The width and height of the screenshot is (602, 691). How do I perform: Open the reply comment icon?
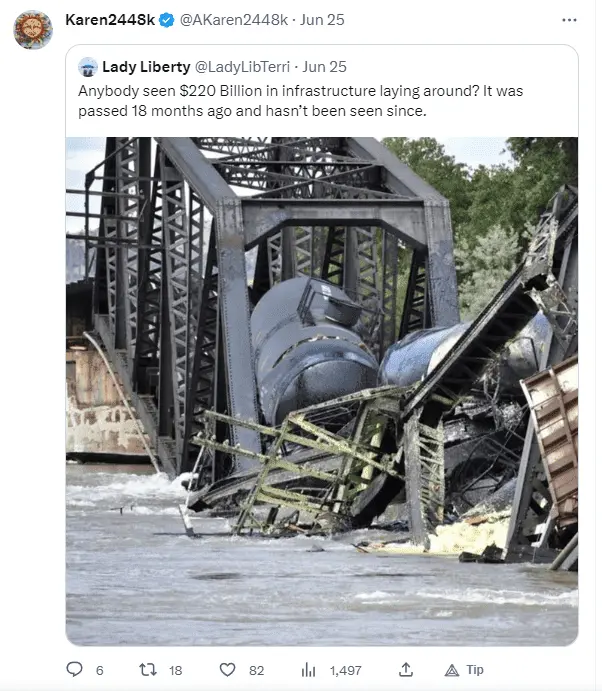pyautogui.click(x=74, y=669)
